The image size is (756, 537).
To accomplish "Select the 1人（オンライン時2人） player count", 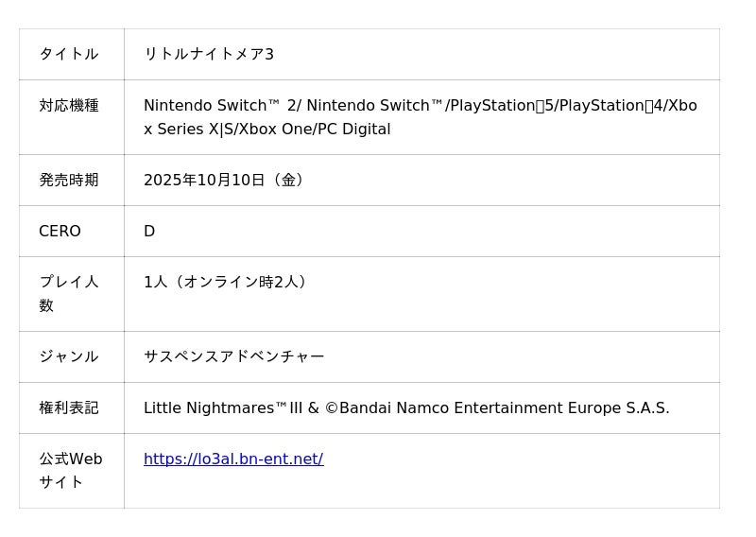I will pyautogui.click(x=227, y=282).
